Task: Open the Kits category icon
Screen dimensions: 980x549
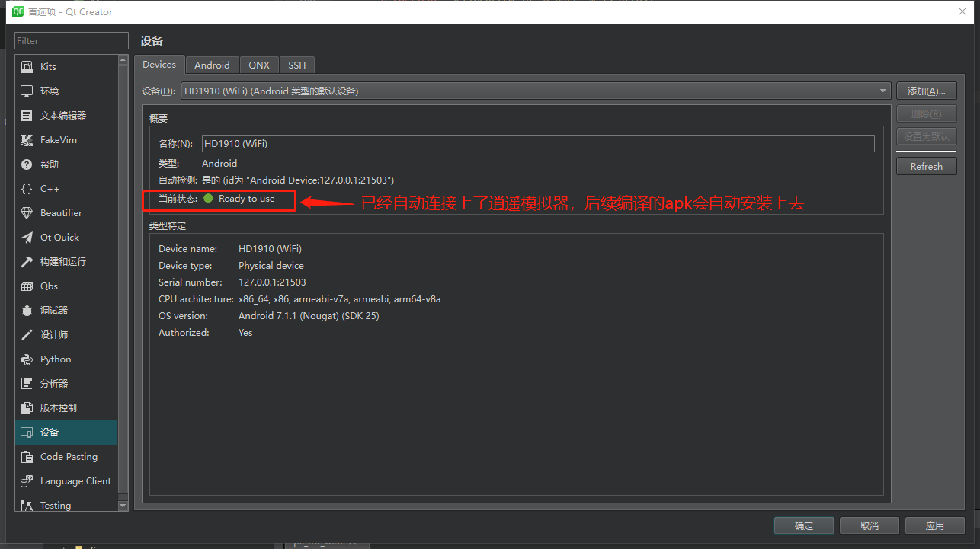Action: [x=27, y=67]
